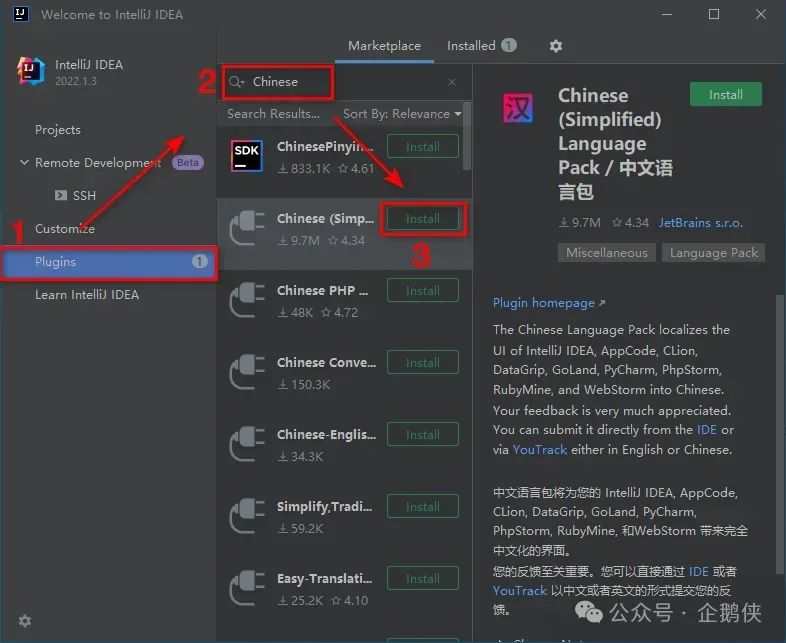Open the plugins settings gear icon
The width and height of the screenshot is (786, 643).
pos(555,46)
